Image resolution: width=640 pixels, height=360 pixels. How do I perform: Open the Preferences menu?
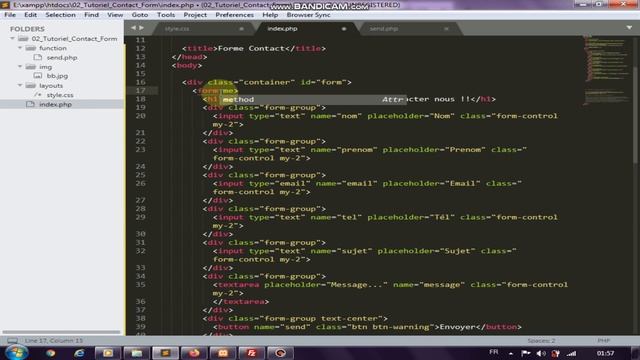[234, 15]
